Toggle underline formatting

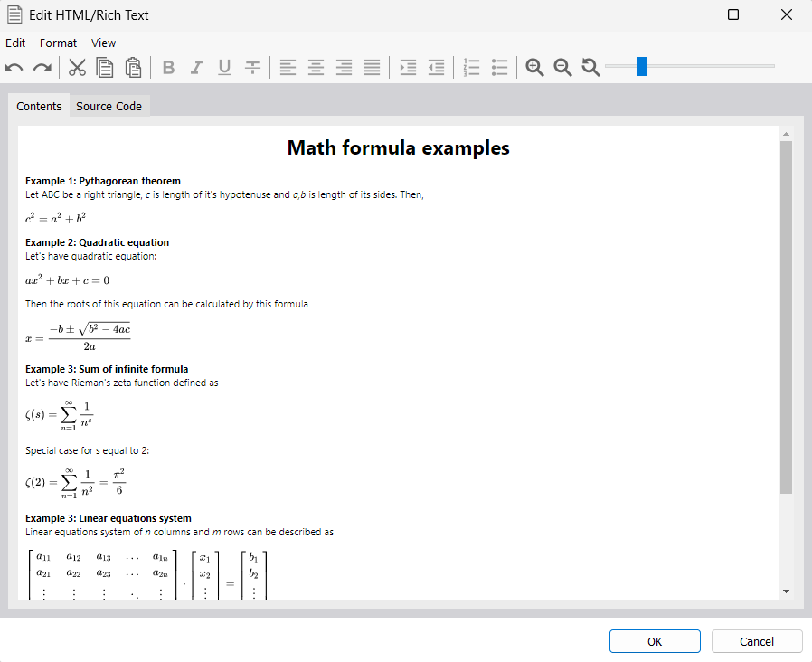(224, 66)
